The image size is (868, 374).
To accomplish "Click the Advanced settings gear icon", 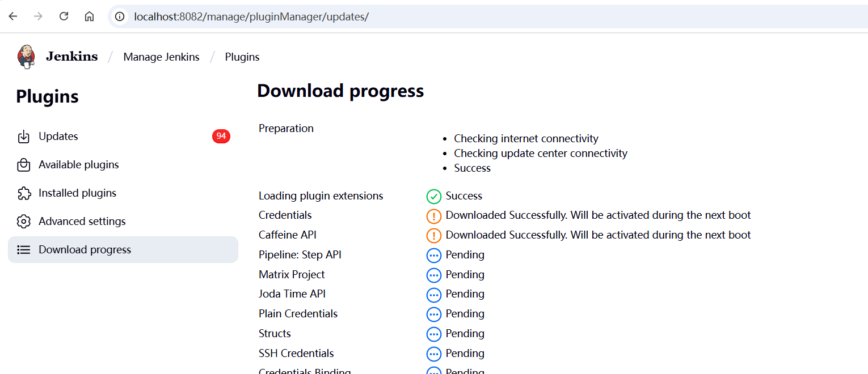I will point(24,222).
